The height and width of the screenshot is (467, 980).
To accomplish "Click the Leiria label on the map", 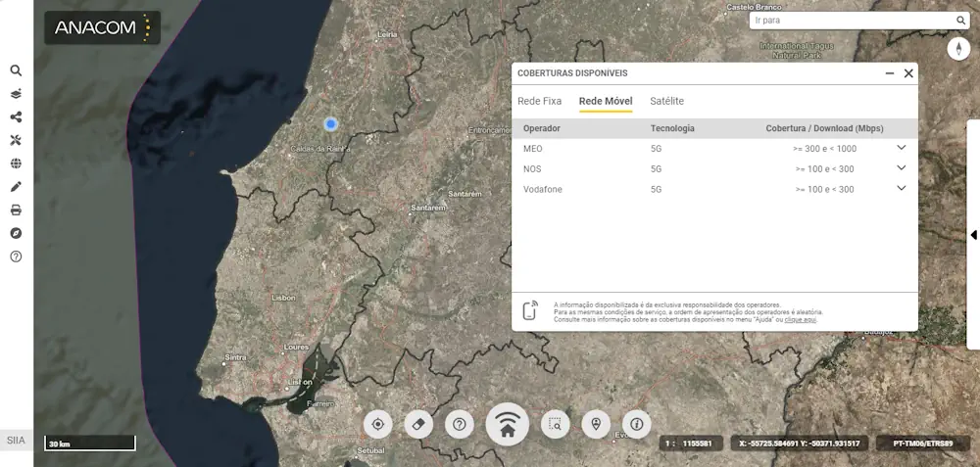I will point(387,35).
